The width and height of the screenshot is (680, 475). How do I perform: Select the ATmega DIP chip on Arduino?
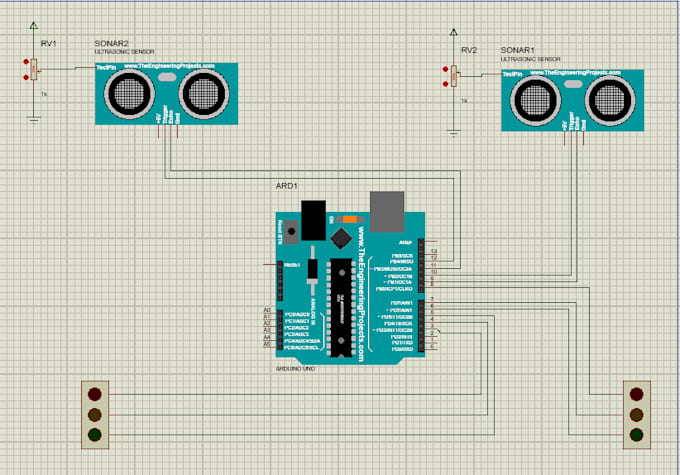pos(341,308)
